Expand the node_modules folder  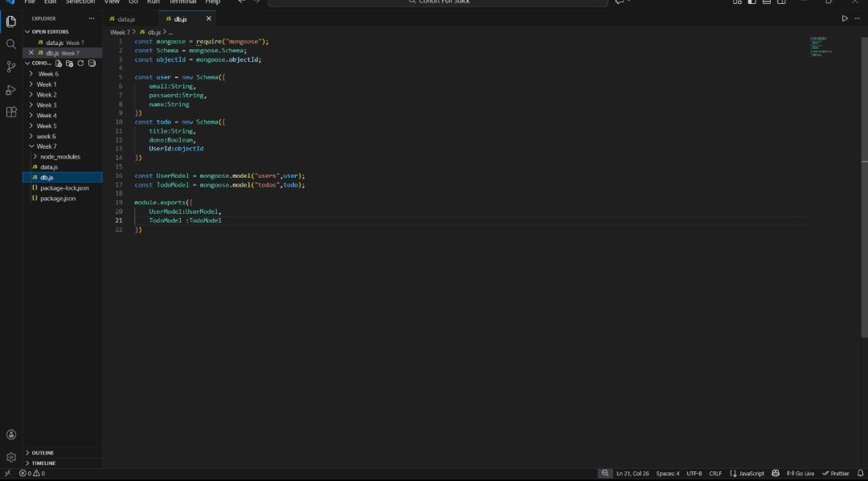pyautogui.click(x=59, y=157)
